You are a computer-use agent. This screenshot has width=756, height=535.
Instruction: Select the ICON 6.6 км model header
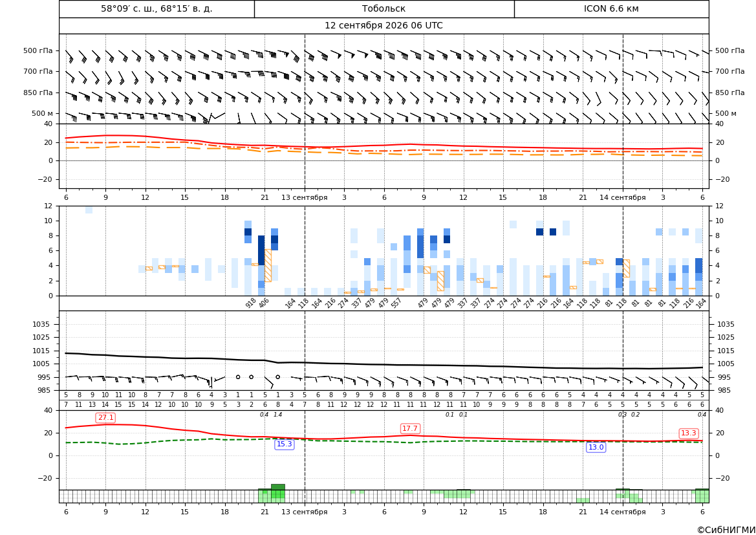611,8
